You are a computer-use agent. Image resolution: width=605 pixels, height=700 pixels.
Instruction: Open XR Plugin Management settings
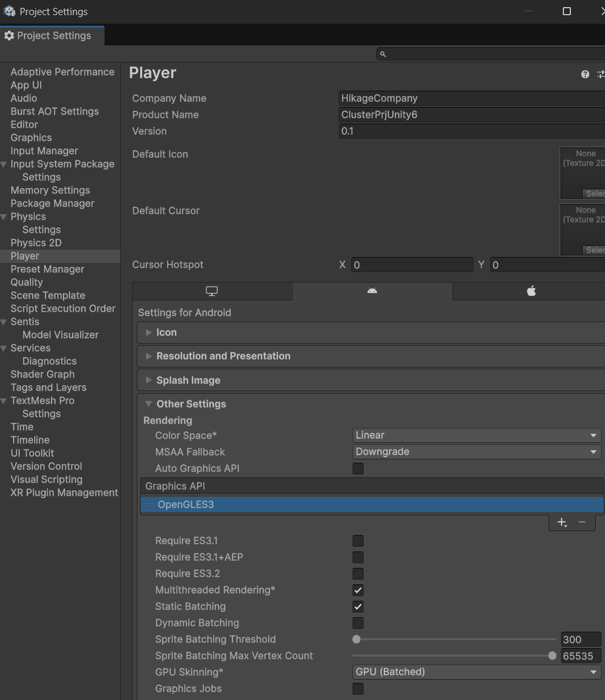pos(64,492)
